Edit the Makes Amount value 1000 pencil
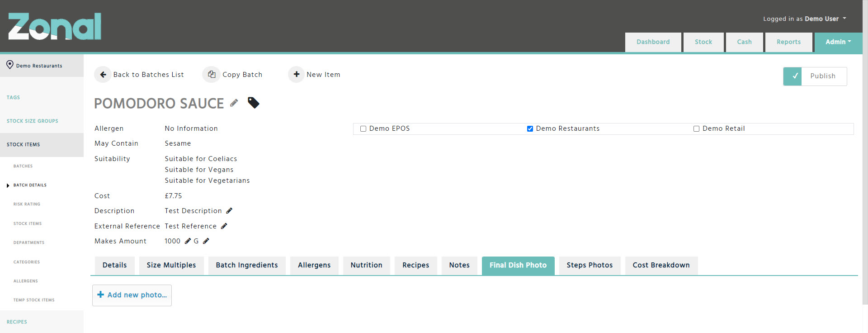Image resolution: width=868 pixels, height=333 pixels. [188, 241]
